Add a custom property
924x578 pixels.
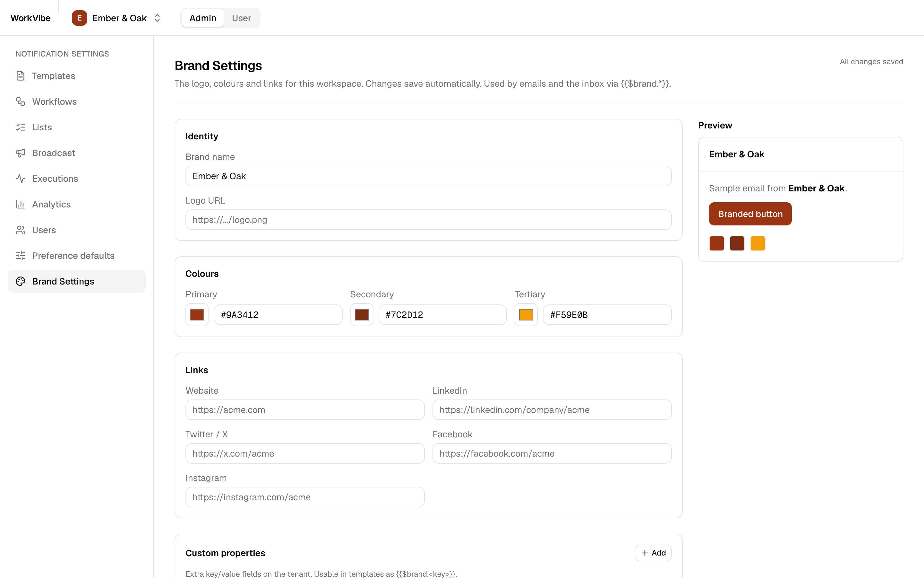[653, 553]
